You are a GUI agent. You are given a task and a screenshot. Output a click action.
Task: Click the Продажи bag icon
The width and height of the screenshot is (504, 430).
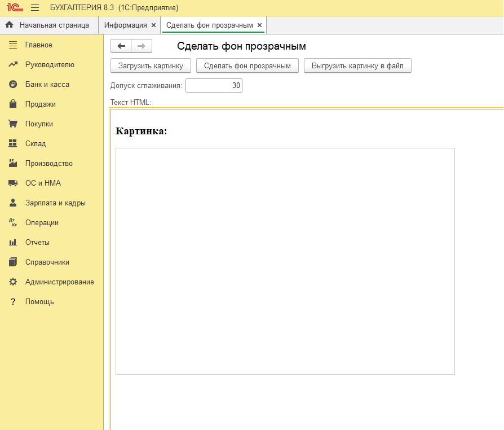pyautogui.click(x=13, y=104)
